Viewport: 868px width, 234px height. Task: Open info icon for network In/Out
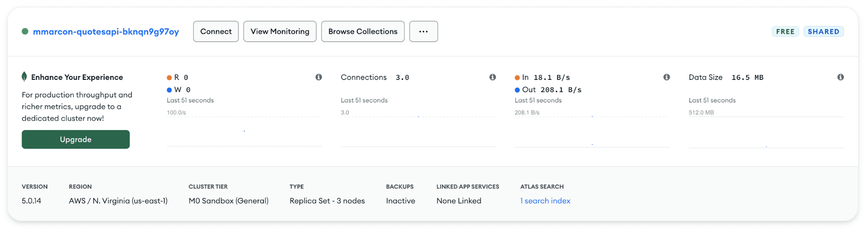pos(667,77)
